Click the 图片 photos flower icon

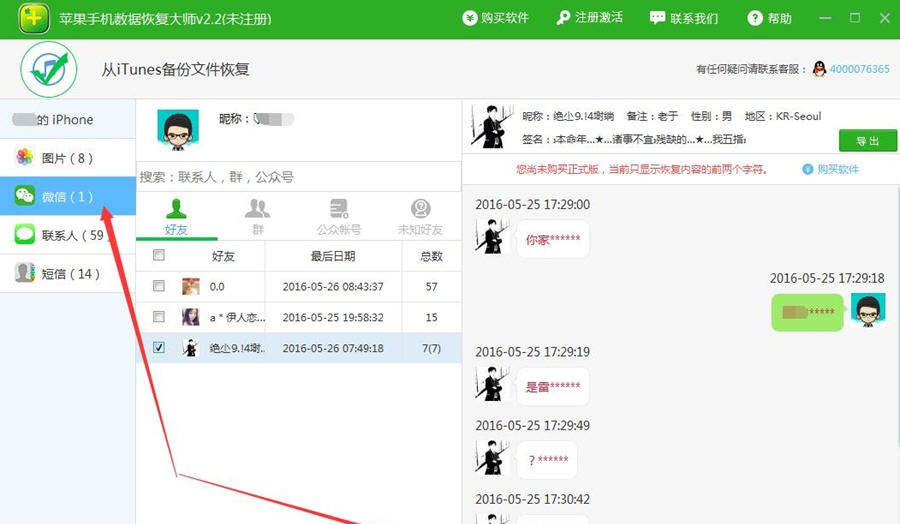(25, 157)
